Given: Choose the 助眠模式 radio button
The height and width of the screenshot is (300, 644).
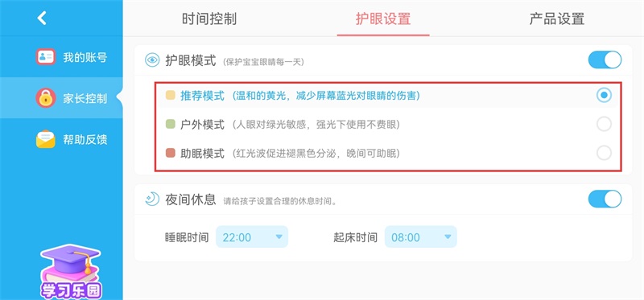Looking at the screenshot, I should pyautogui.click(x=604, y=153).
